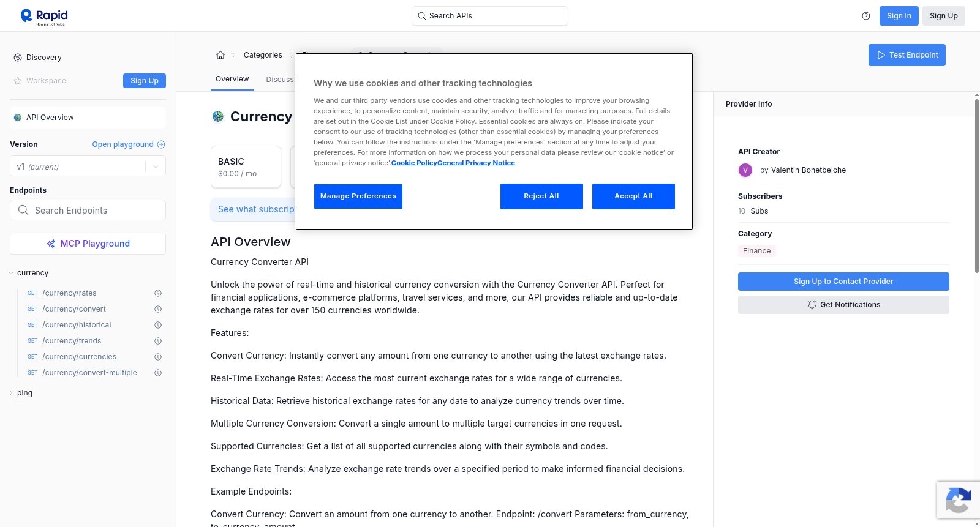The height and width of the screenshot is (527, 980).
Task: Click the Currency API globe logo
Action: coord(217,116)
